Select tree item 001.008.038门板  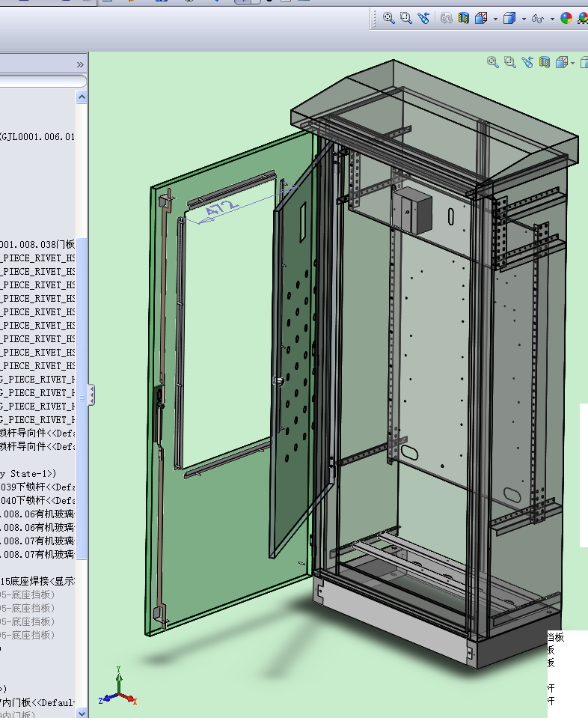point(37,244)
